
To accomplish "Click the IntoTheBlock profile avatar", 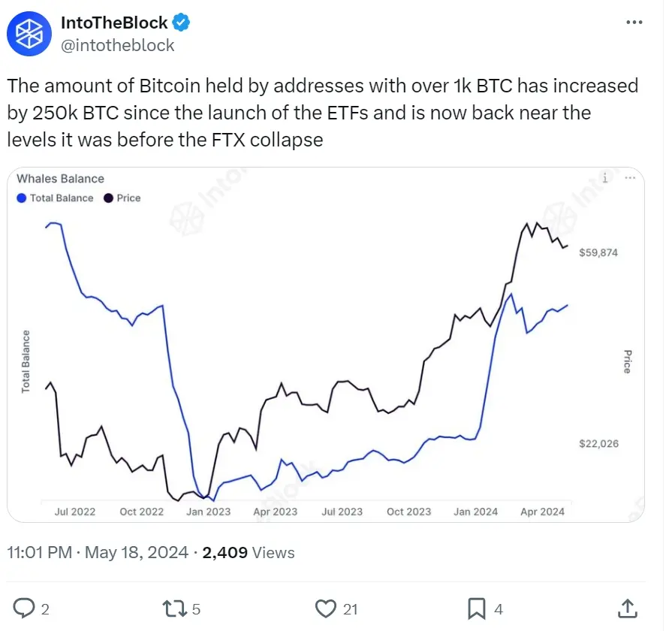I will coord(29,33).
